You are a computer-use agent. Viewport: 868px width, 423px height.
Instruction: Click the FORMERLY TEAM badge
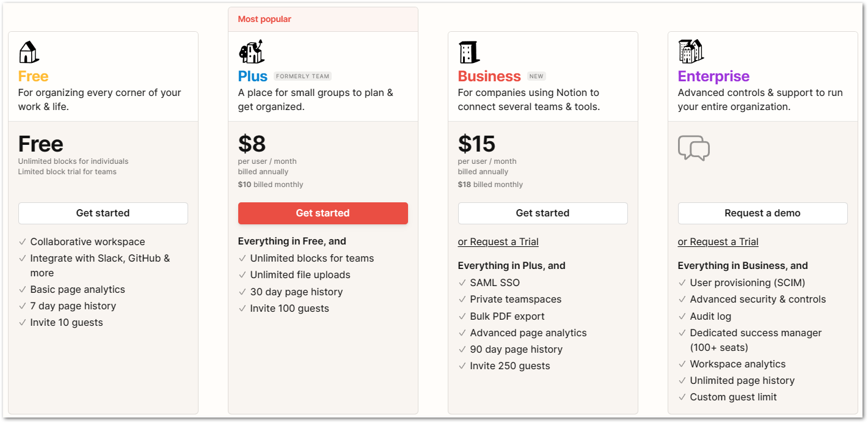302,76
